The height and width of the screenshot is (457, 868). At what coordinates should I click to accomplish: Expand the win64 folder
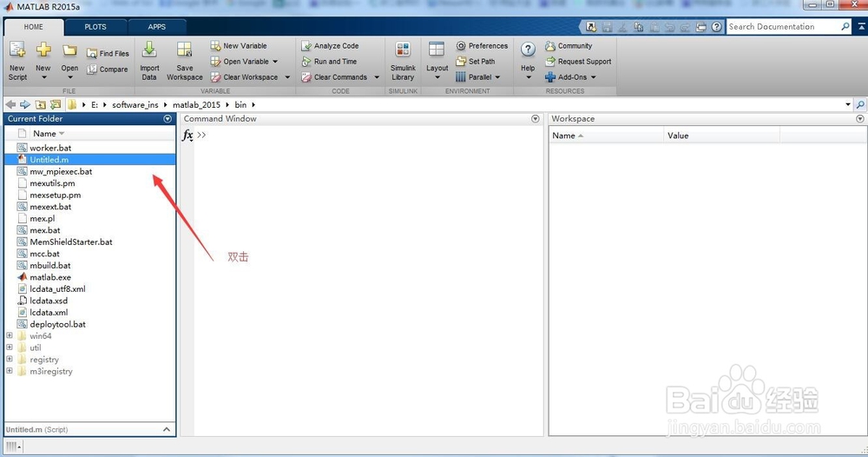pyautogui.click(x=10, y=335)
